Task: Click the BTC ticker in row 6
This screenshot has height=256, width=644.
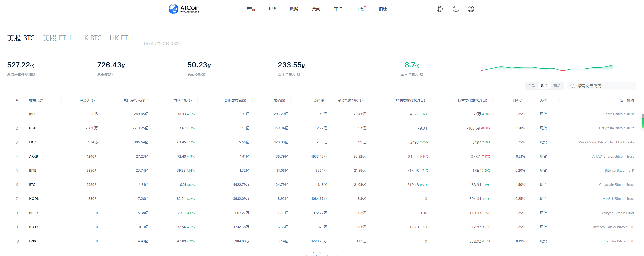Action: pyautogui.click(x=32, y=185)
